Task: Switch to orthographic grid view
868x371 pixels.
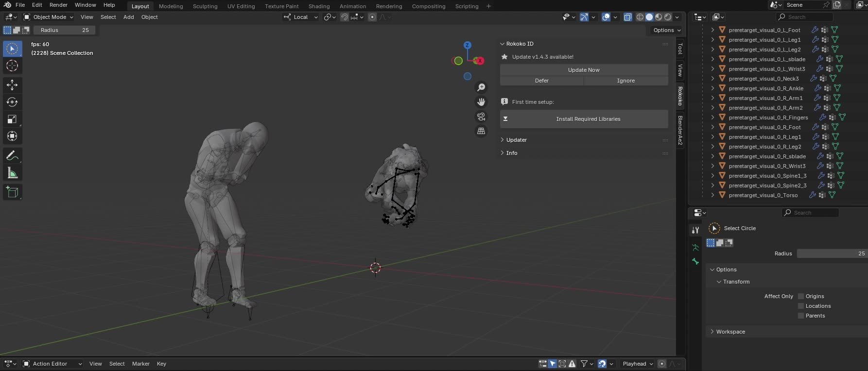Action: [481, 131]
